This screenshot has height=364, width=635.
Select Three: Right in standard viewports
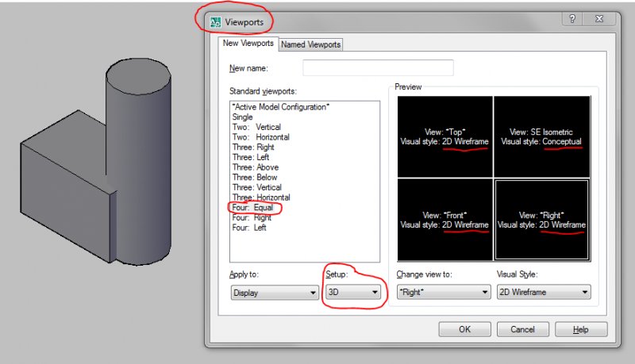(x=253, y=148)
